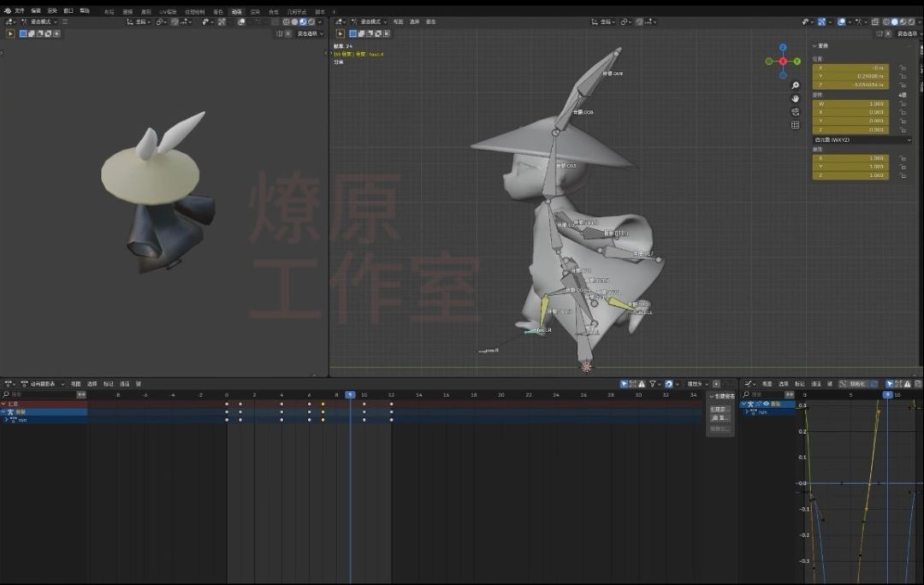Toggle the lock for Scale Z
924x585 pixels.
click(903, 175)
